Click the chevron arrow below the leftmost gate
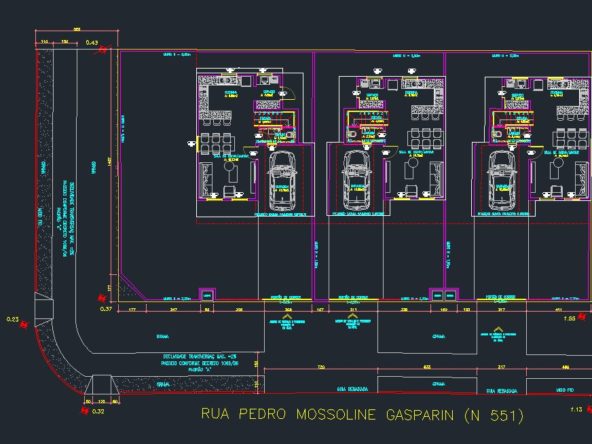 tap(287, 316)
